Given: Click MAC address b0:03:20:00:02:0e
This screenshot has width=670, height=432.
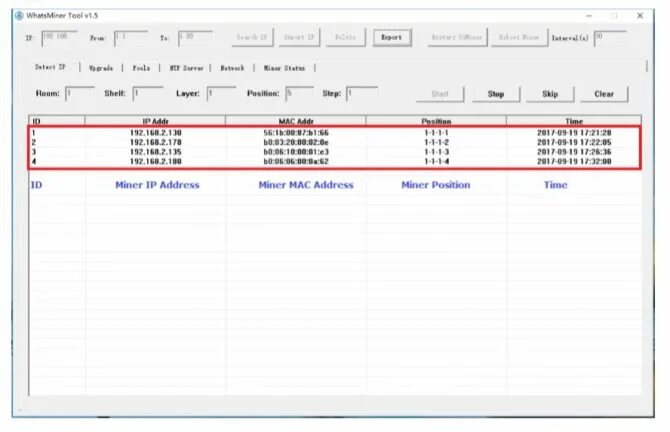Looking at the screenshot, I should 296,142.
